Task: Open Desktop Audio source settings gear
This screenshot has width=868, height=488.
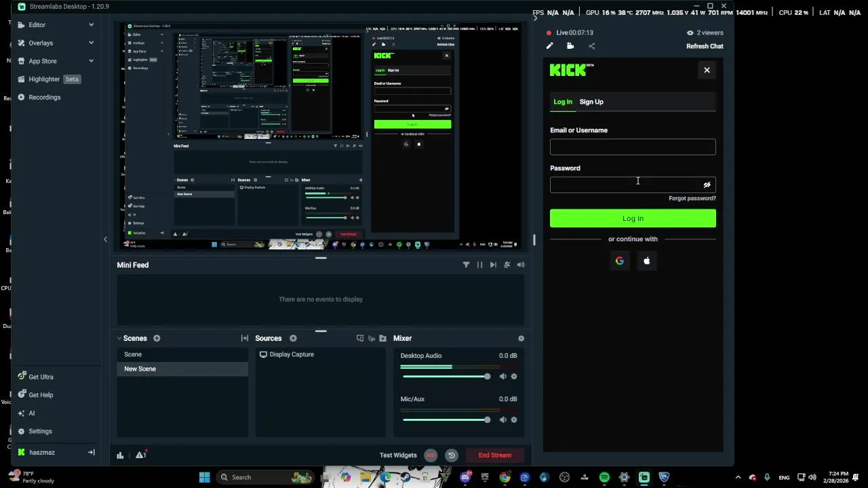Action: click(514, 376)
